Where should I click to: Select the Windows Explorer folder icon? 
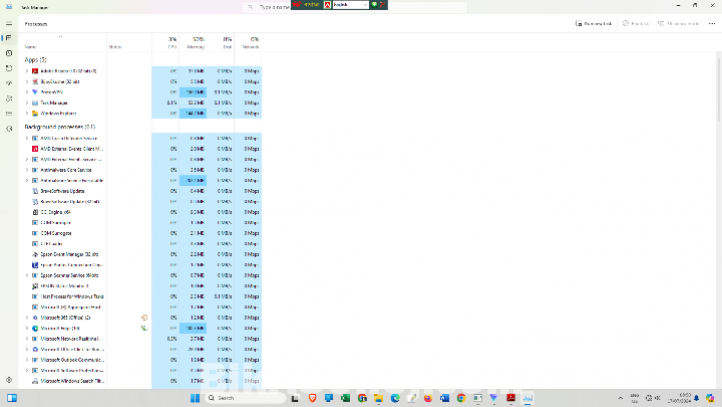click(35, 113)
